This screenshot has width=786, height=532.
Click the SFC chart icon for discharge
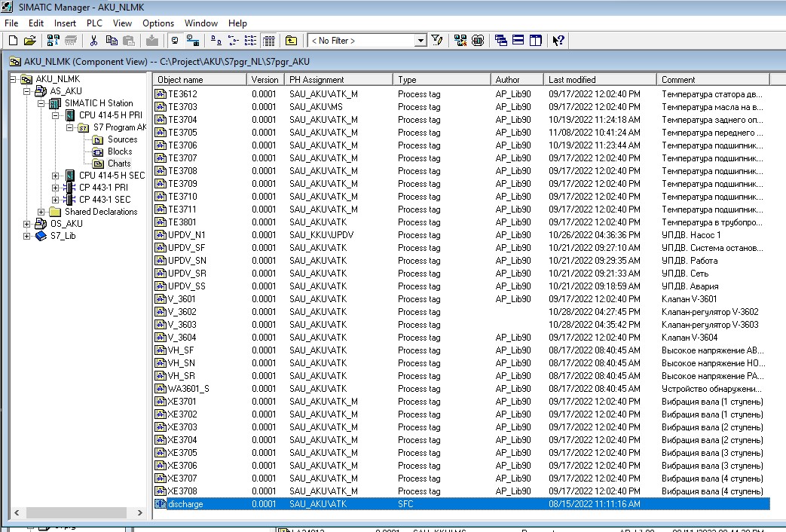point(161,504)
